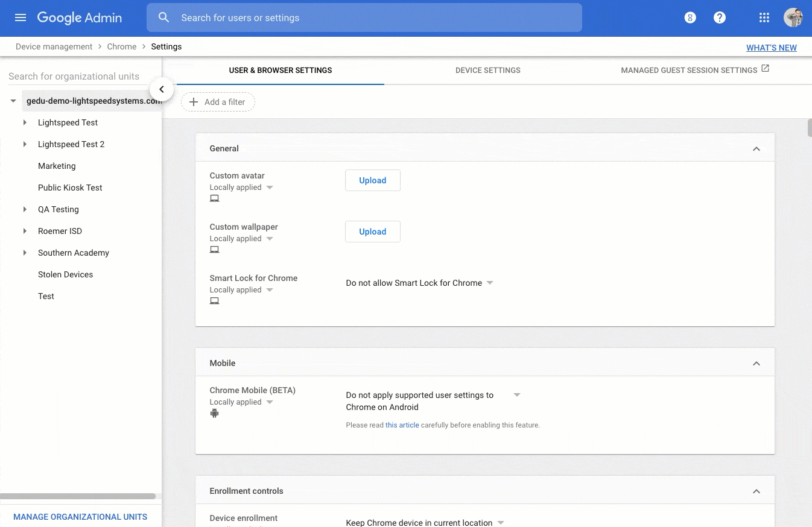812x527 pixels.
Task: Click the laptop icon under Smart Lock for Chrome
Action: [214, 300]
